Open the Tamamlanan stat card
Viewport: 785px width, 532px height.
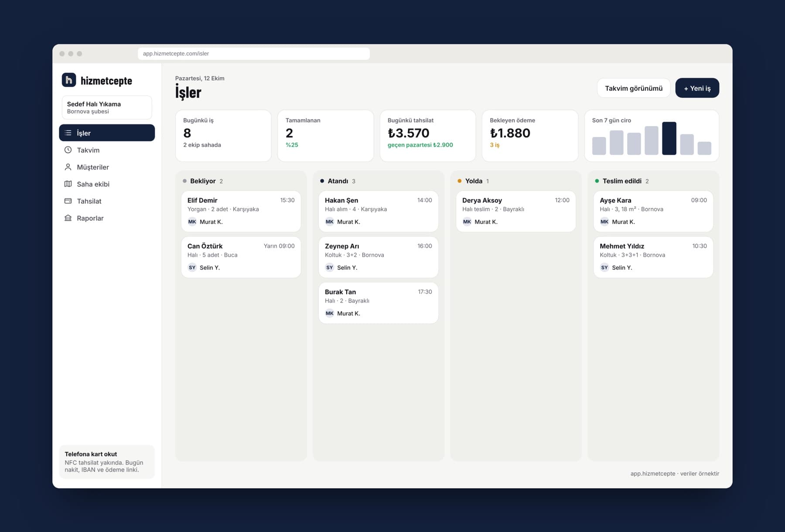[325, 136]
